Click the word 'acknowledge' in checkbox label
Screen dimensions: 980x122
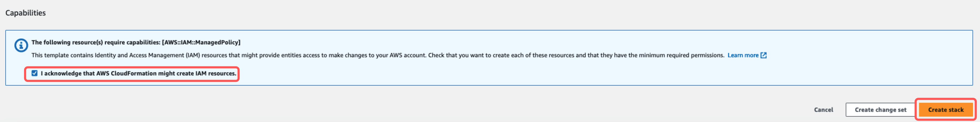[63, 73]
